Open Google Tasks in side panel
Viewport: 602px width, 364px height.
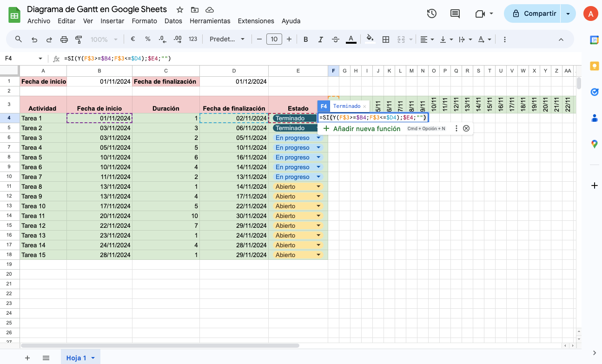pos(594,92)
